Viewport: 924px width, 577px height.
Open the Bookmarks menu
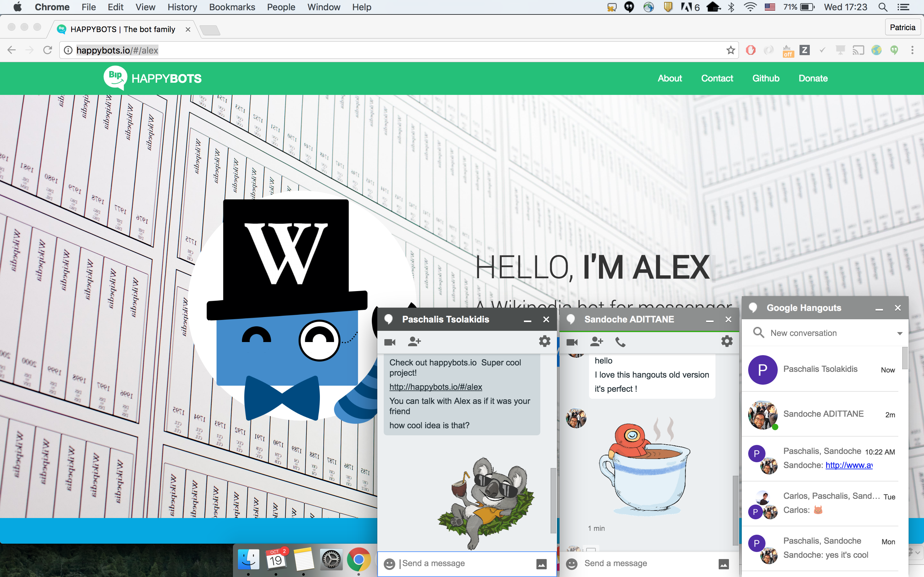pos(232,7)
